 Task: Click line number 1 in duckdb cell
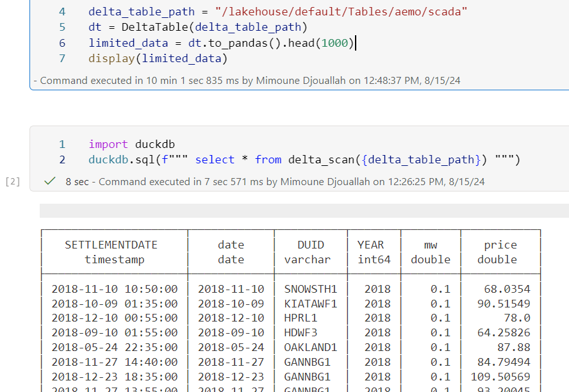[62, 144]
